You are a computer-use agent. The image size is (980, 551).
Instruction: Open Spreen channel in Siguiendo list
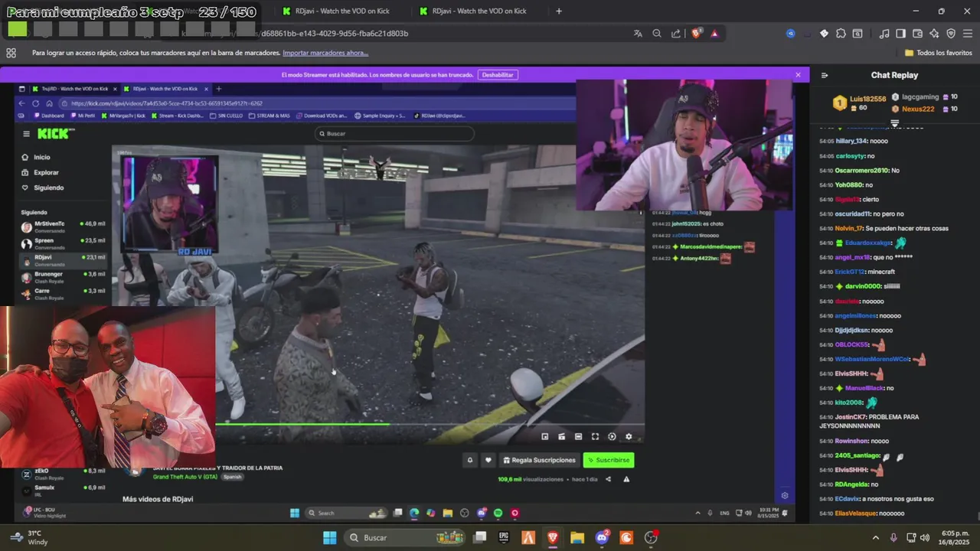pyautogui.click(x=64, y=243)
